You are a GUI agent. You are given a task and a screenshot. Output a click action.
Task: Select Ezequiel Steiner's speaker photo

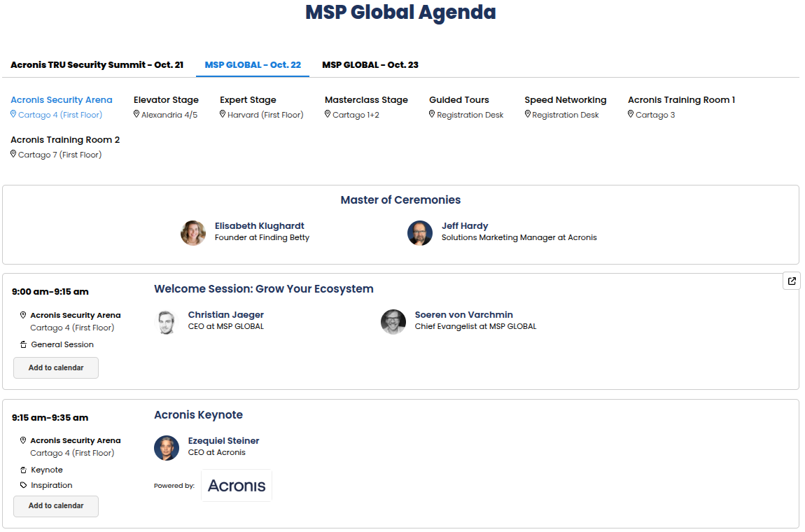[x=167, y=447]
